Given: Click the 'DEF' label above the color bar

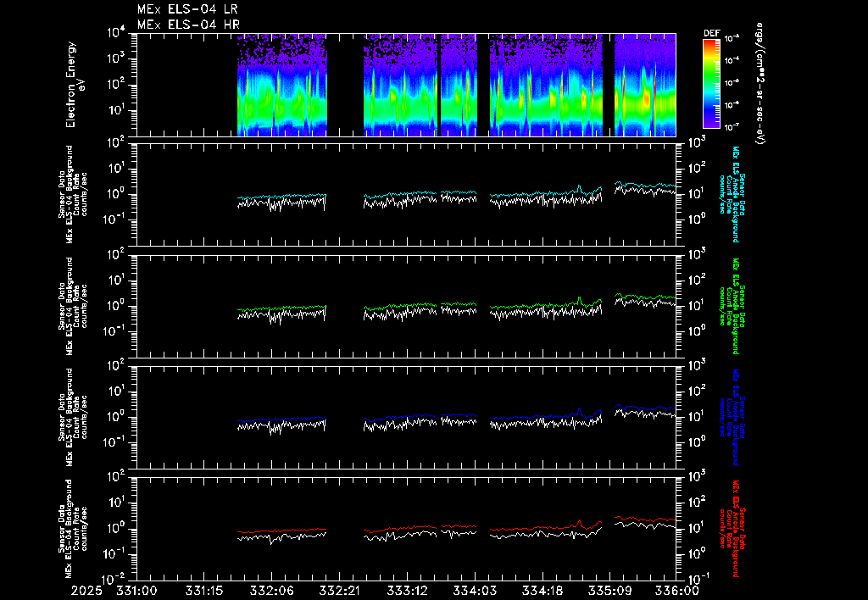Looking at the screenshot, I should point(711,33).
